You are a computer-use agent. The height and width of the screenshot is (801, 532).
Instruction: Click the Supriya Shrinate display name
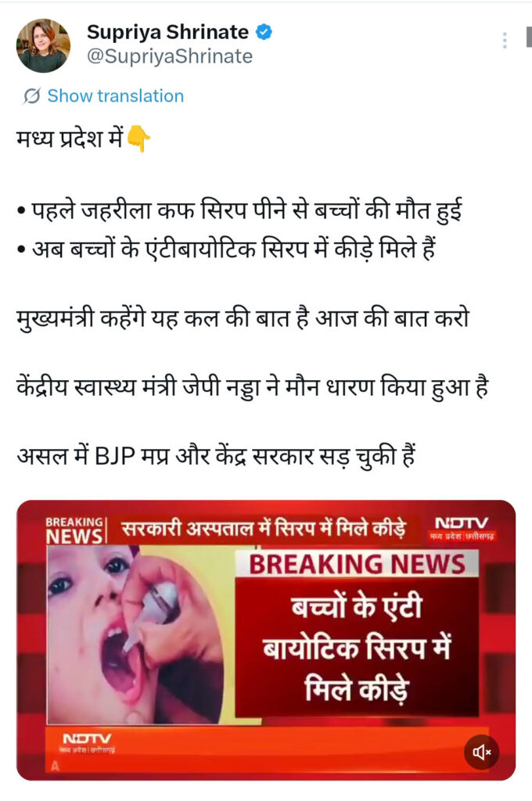(167, 32)
